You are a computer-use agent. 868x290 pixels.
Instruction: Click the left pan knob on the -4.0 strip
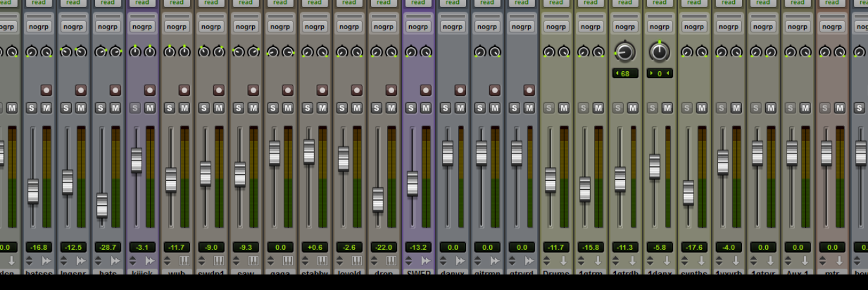pos(721,52)
